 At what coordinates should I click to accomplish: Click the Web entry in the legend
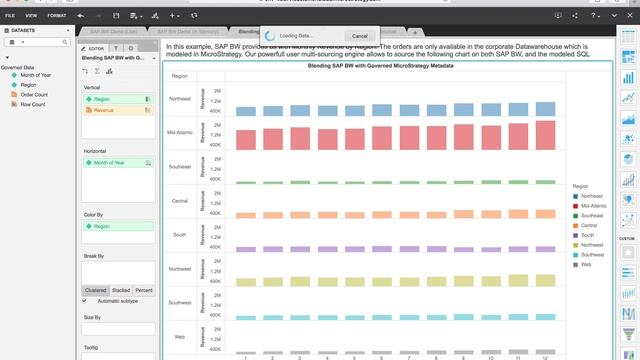point(586,265)
